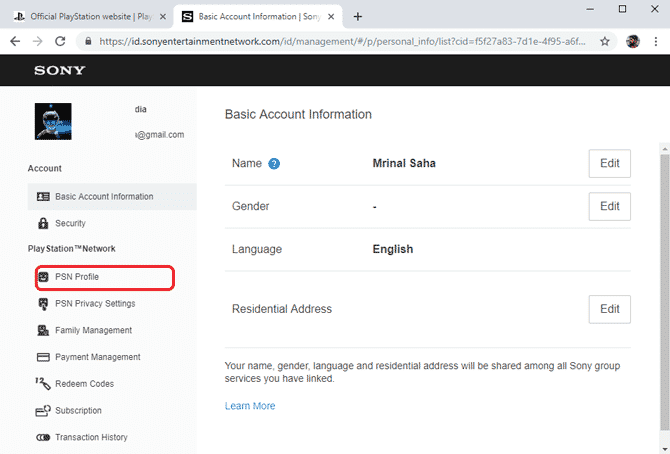Close the Basic Account Information tab
The image size is (670, 454).
click(x=331, y=17)
